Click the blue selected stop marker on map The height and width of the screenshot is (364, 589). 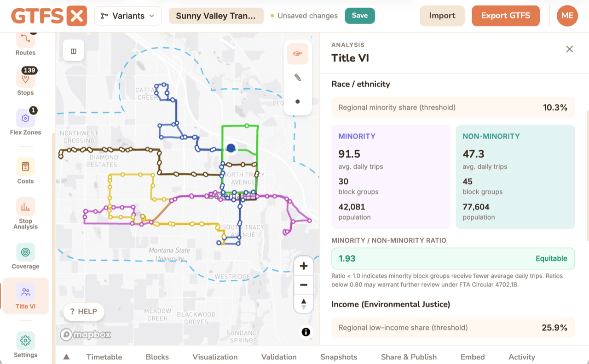(x=231, y=148)
